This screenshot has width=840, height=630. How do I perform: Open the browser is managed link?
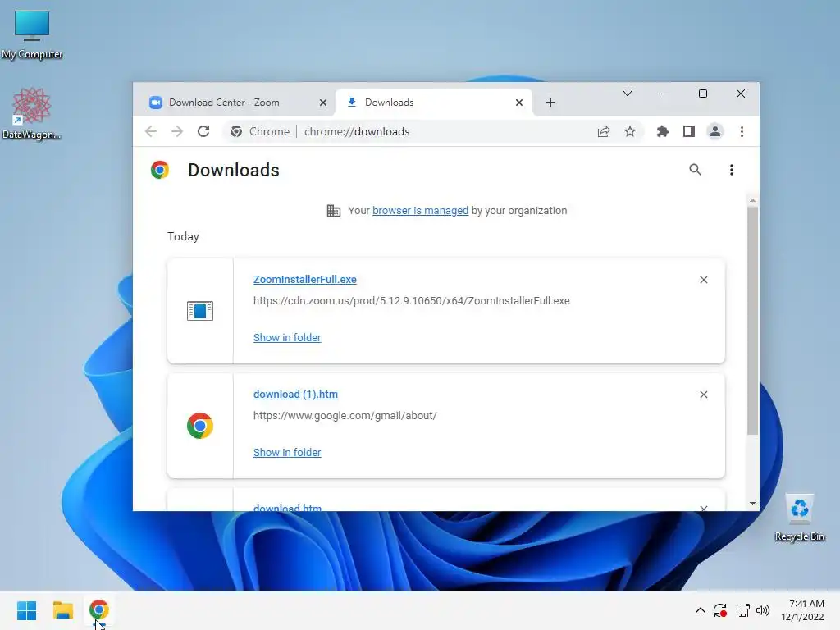[x=420, y=211]
